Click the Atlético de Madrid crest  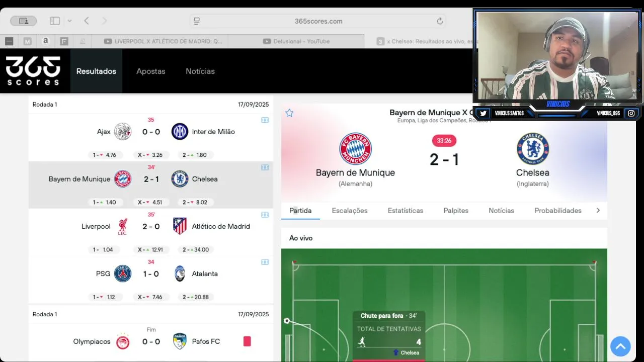click(x=180, y=226)
